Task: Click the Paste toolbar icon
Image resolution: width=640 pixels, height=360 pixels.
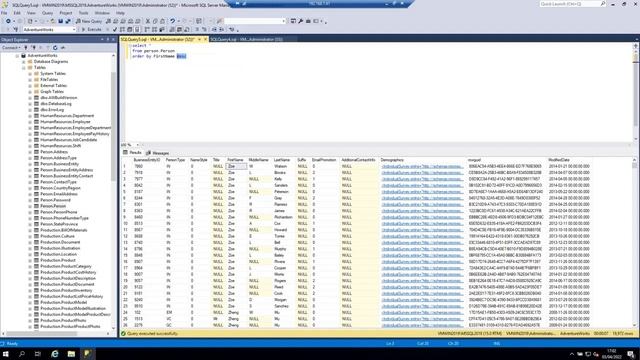Action: click(162, 21)
